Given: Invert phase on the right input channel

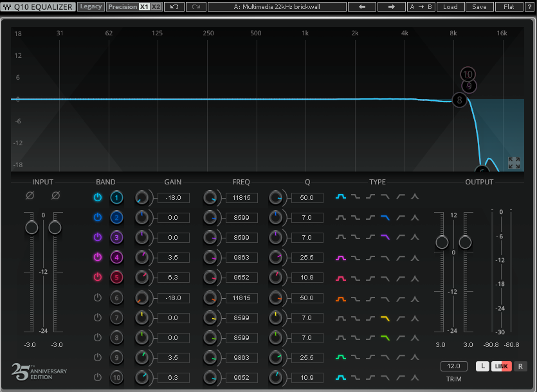Looking at the screenshot, I should click(x=56, y=195).
